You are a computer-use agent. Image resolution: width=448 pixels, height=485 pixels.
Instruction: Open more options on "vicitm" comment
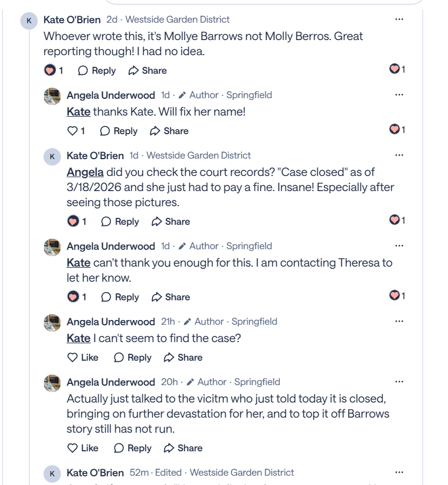[x=399, y=382]
